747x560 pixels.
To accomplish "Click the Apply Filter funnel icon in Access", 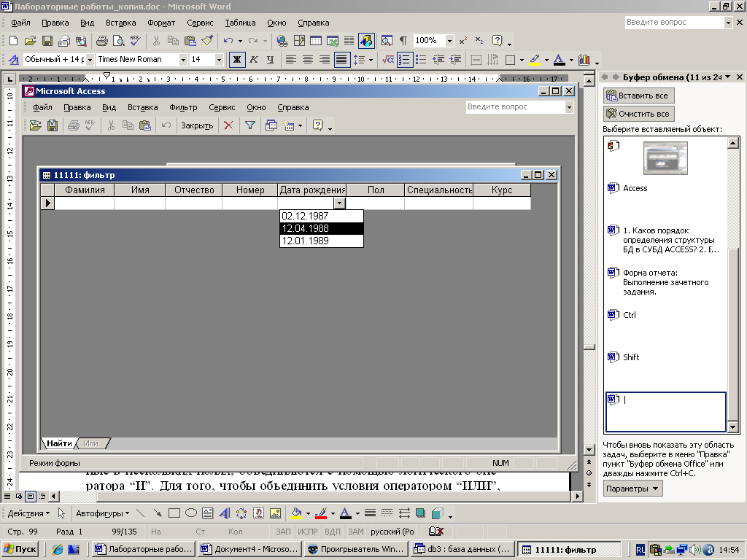I will pyautogui.click(x=249, y=125).
